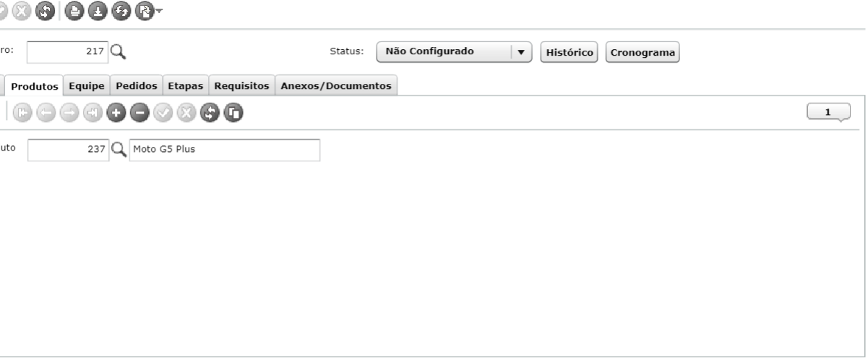The height and width of the screenshot is (361, 868).
Task: Select the Produtos tab
Action: click(x=35, y=85)
